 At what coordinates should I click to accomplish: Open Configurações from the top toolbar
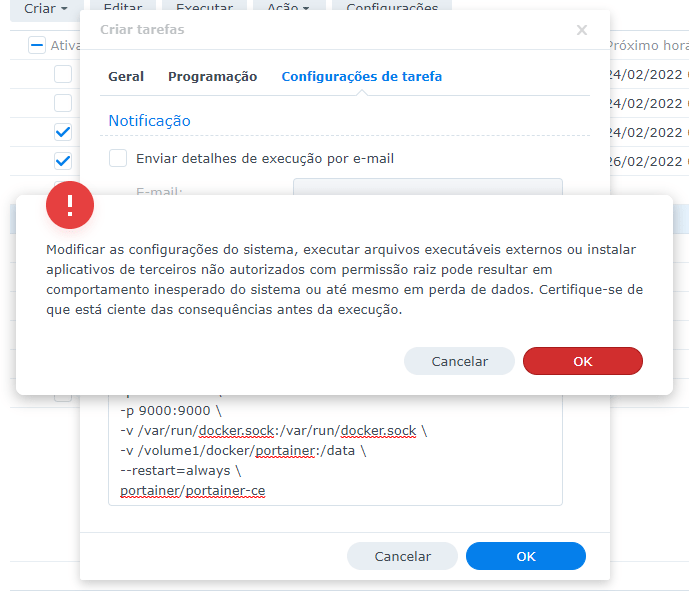pyautogui.click(x=391, y=8)
